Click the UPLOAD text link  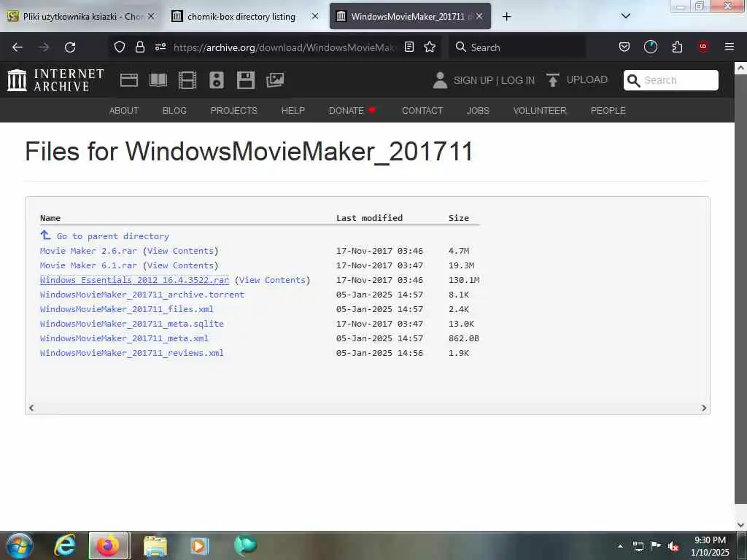click(587, 79)
